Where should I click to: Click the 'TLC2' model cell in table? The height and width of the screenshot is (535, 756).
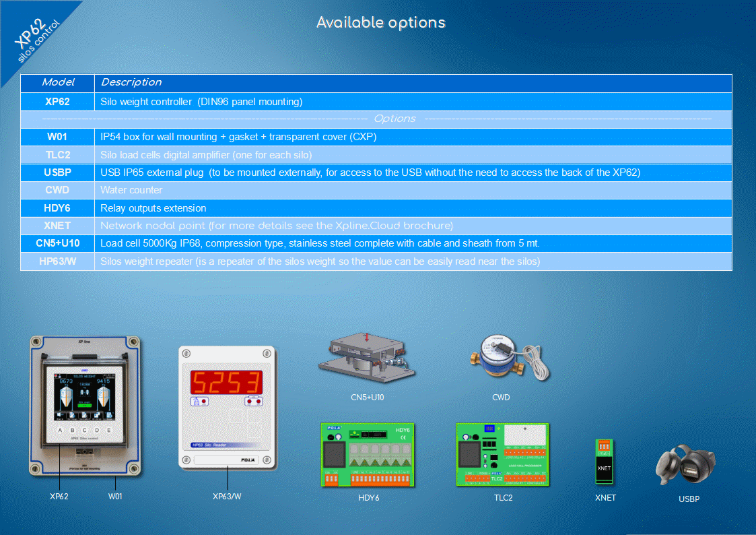pyautogui.click(x=57, y=155)
